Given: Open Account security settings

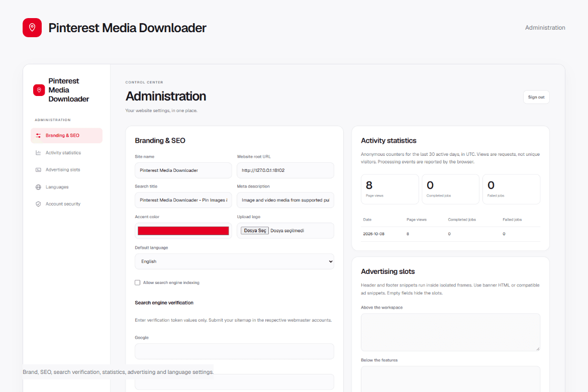Looking at the screenshot, I should coord(66,204).
